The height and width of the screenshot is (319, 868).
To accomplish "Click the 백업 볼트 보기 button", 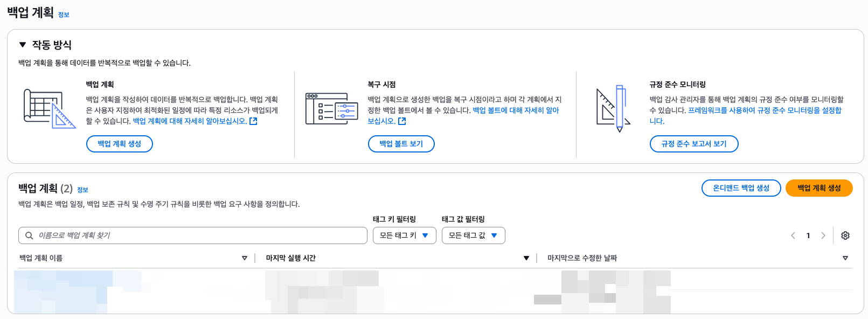I will coord(401,144).
